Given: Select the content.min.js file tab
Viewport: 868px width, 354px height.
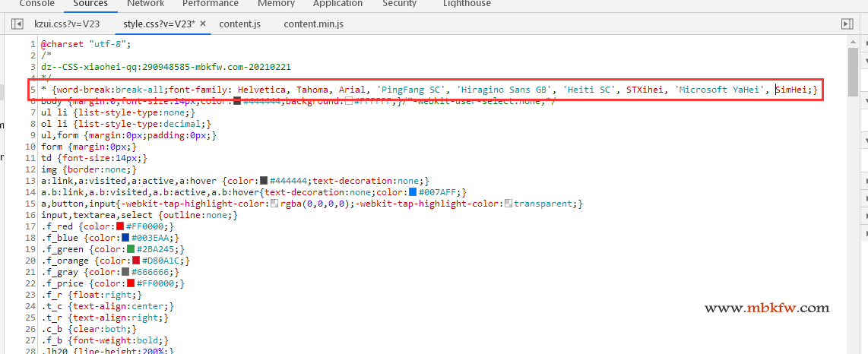Looking at the screenshot, I should pos(313,24).
